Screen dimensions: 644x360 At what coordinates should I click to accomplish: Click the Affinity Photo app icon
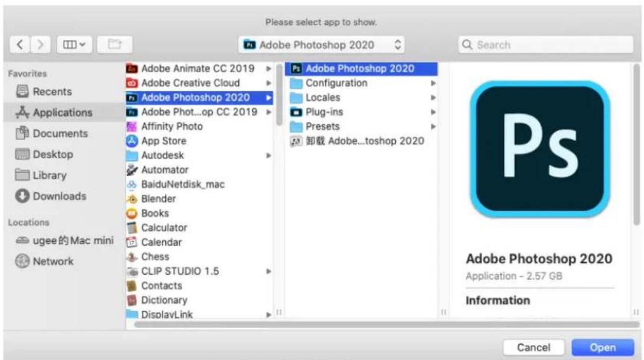click(132, 126)
